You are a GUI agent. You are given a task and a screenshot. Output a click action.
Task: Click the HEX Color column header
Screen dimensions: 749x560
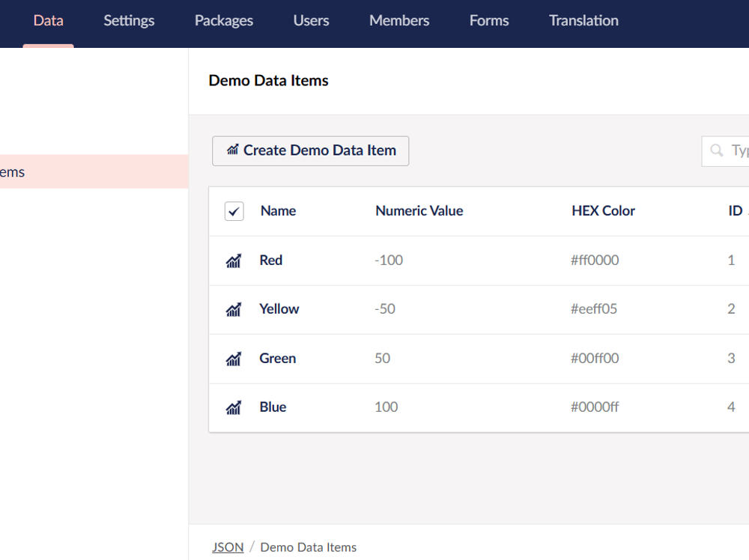[x=603, y=211]
